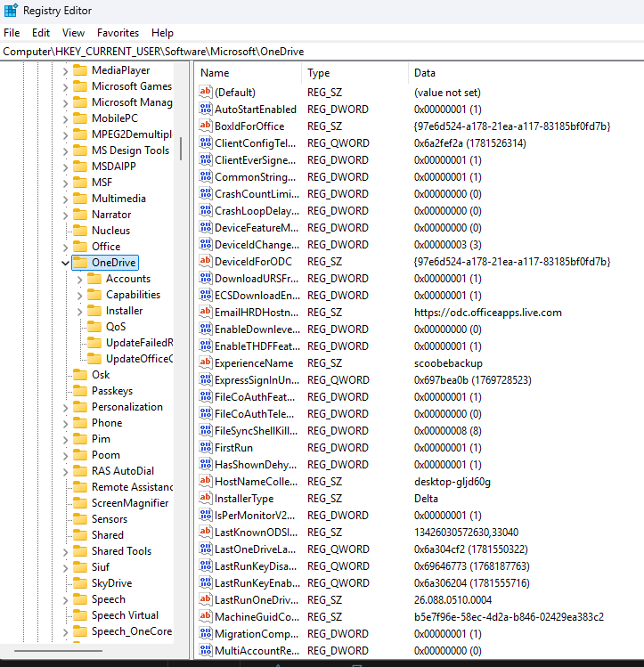Click the Narrator folder icon

tap(80, 215)
